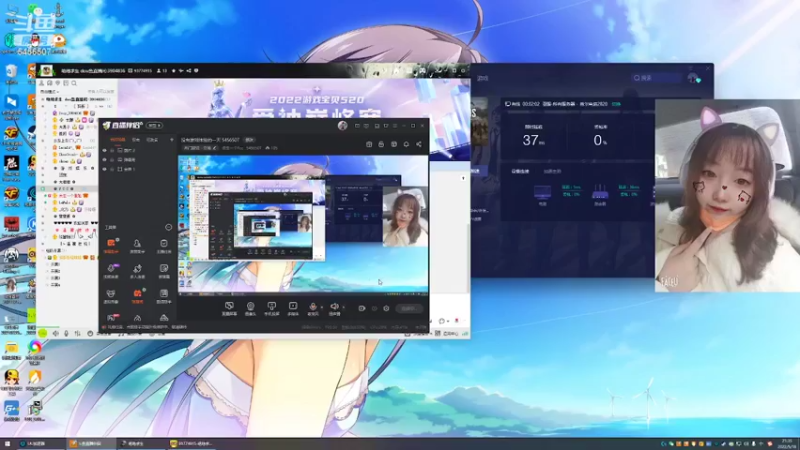
Task: Lock the top source row in source list
Action: tap(112, 151)
